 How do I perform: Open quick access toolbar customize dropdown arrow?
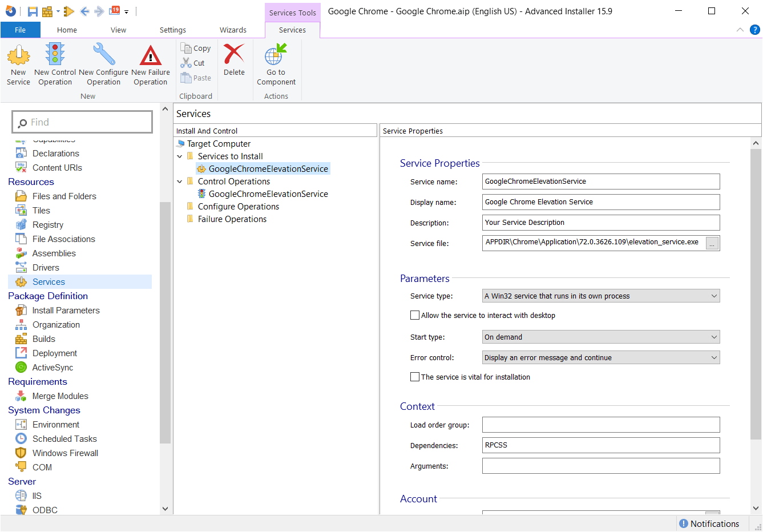coord(126,11)
